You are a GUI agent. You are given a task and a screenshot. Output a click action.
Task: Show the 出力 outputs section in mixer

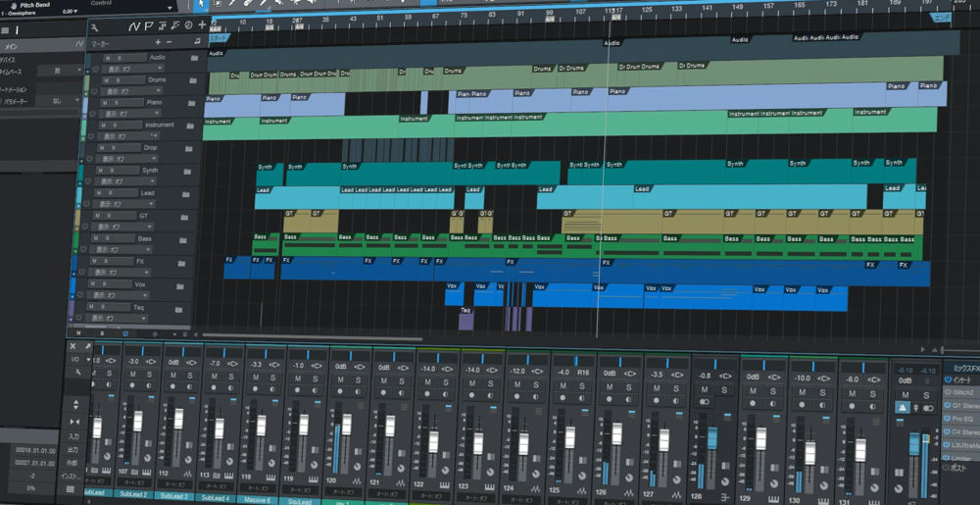[x=73, y=450]
